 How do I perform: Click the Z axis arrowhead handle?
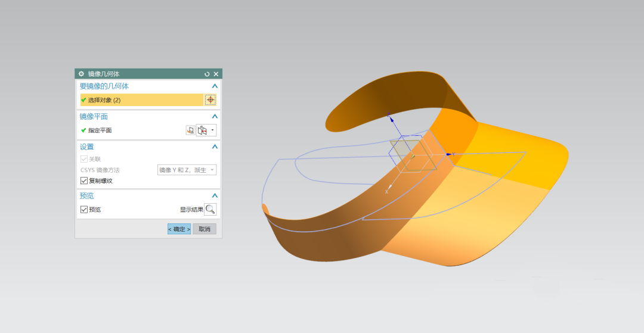pyautogui.click(x=392, y=120)
